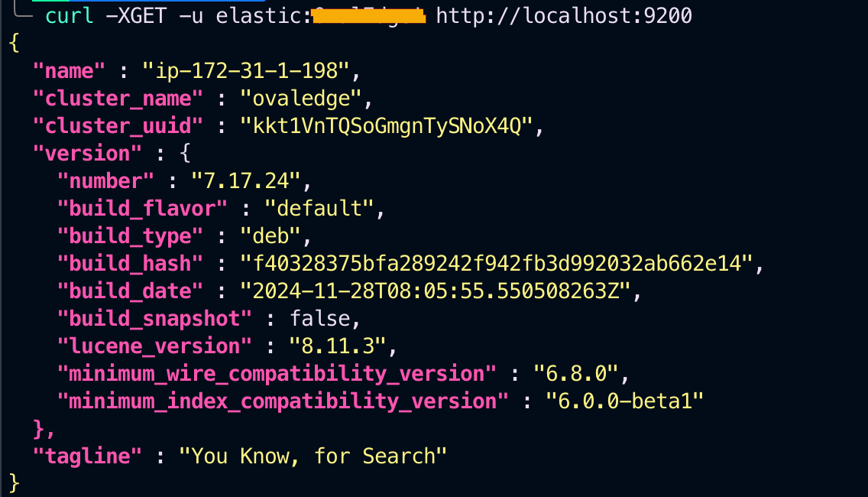Click the 6.0.0-beta1 index compatibility value
The height and width of the screenshot is (497, 868).
click(623, 401)
